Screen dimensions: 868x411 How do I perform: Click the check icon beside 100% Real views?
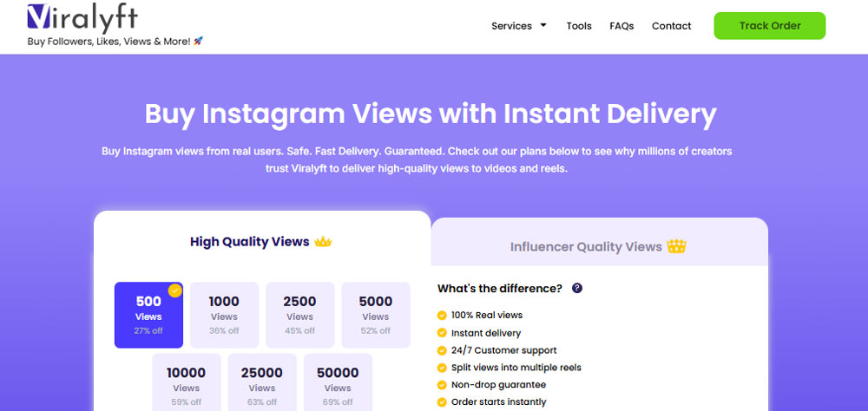point(442,316)
